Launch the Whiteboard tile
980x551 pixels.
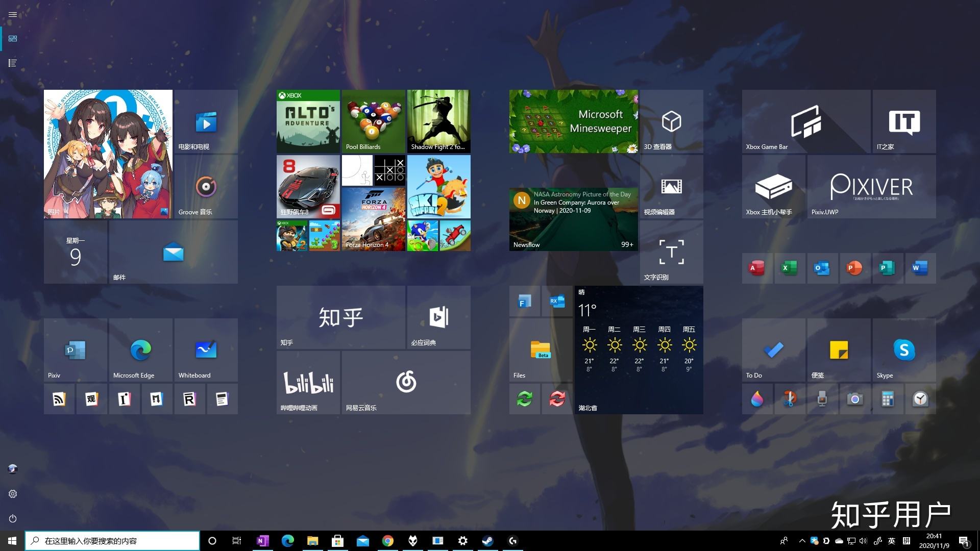[206, 350]
